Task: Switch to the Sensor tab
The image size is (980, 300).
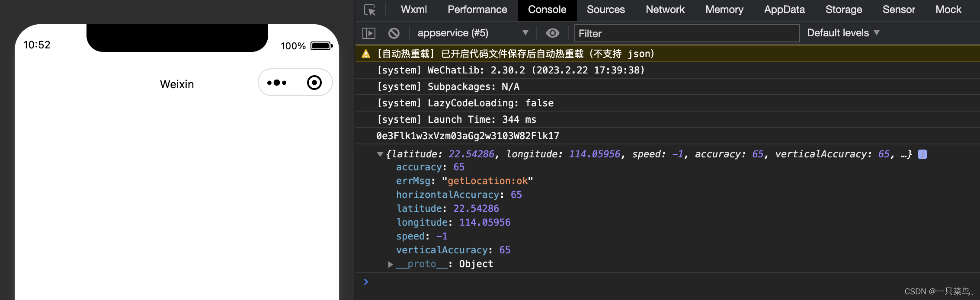Action: click(899, 10)
